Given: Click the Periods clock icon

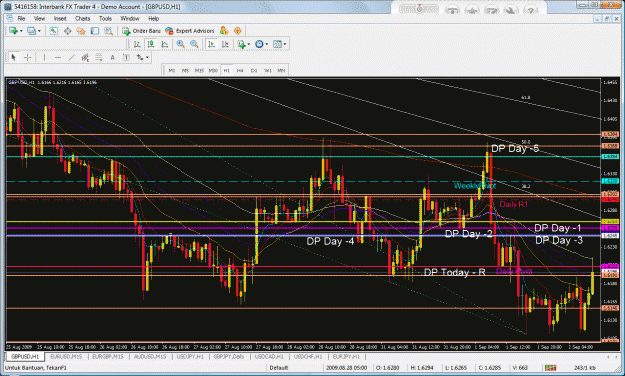Looking at the screenshot, I should tap(259, 44).
